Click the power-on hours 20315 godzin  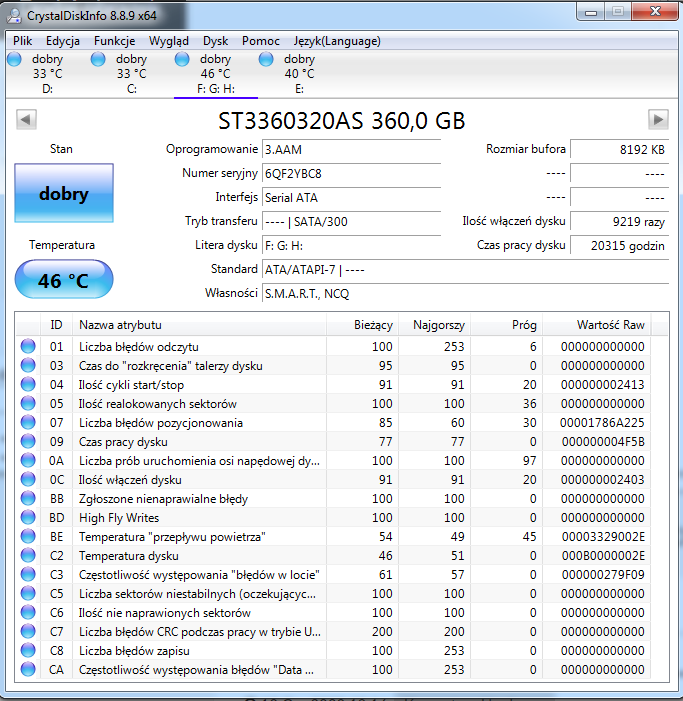(x=620, y=245)
